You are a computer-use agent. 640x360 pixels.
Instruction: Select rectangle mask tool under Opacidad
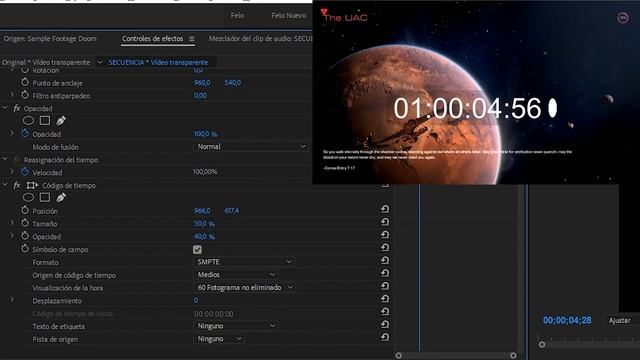click(x=45, y=120)
